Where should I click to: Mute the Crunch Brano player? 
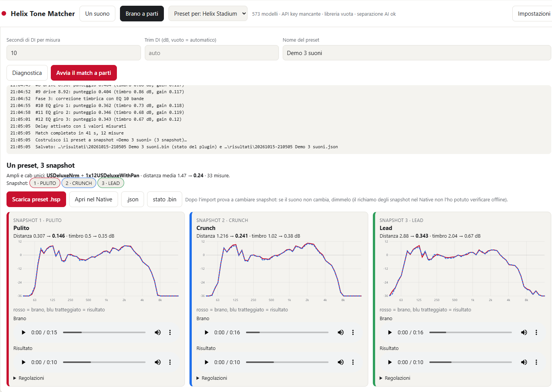pyautogui.click(x=341, y=332)
